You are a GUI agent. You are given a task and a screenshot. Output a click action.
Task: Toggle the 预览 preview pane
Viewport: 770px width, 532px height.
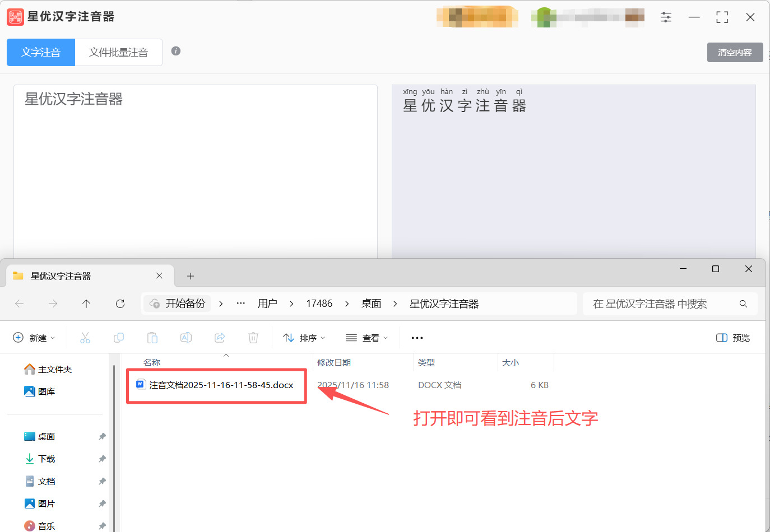coord(732,338)
